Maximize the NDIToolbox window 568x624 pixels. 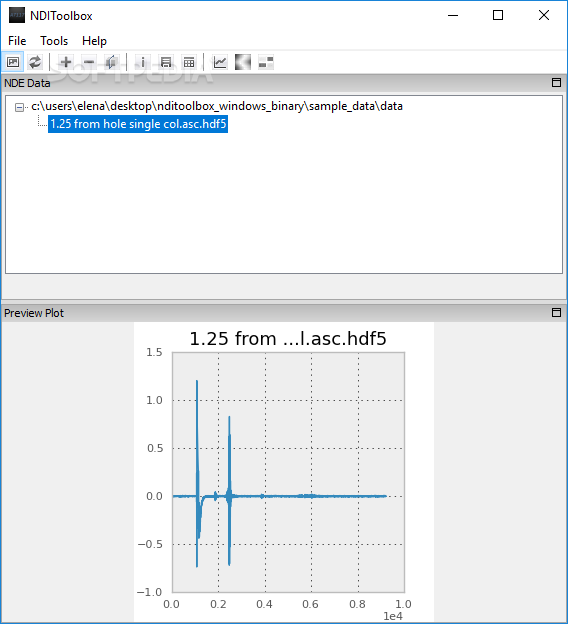[x=498, y=16]
